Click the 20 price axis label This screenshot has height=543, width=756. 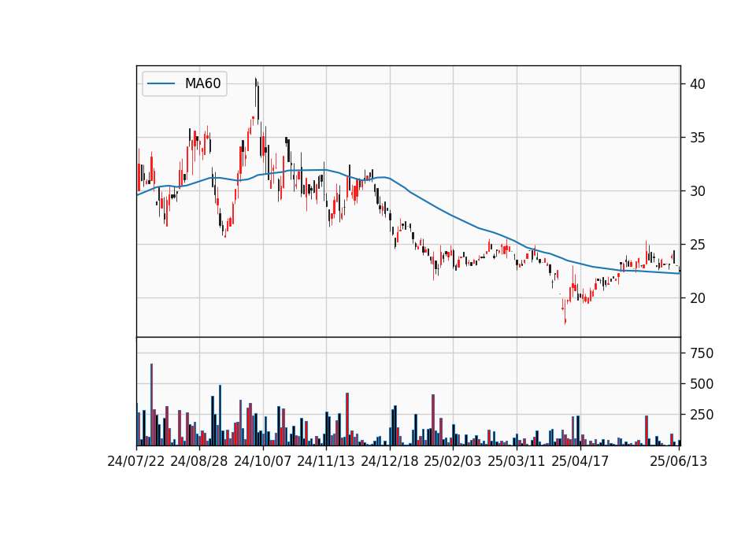pos(697,298)
